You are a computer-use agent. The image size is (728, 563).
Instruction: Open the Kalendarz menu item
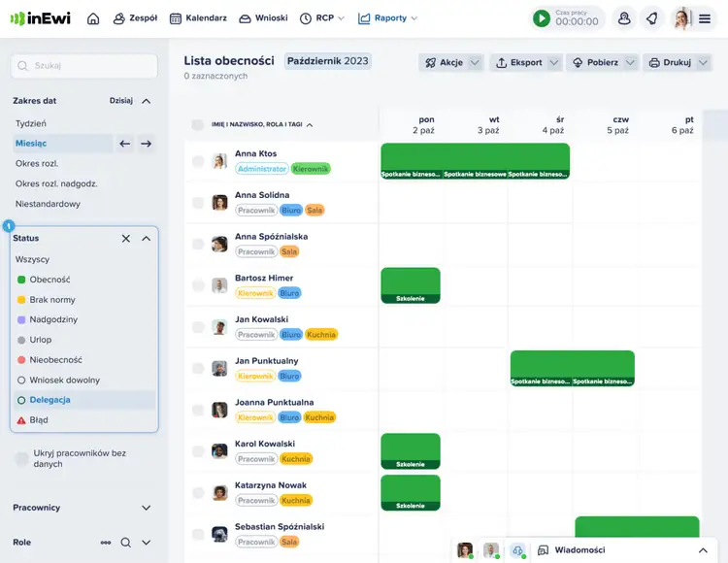198,18
